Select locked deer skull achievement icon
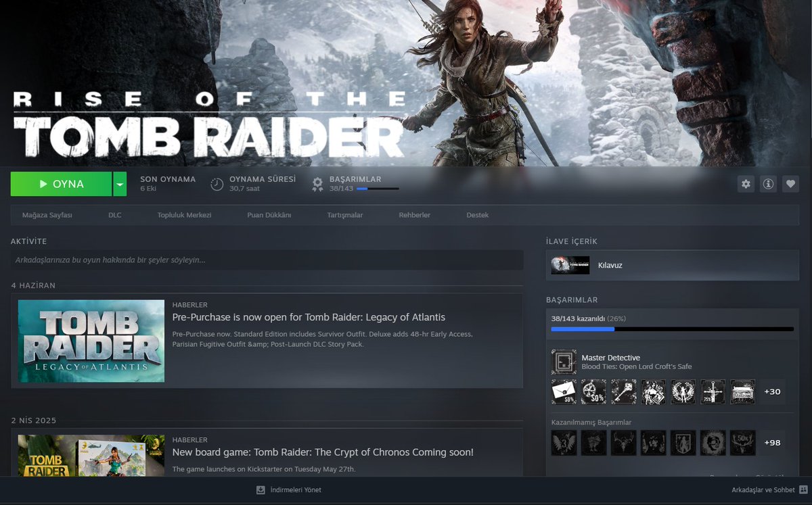The height and width of the screenshot is (505, 812). [623, 443]
